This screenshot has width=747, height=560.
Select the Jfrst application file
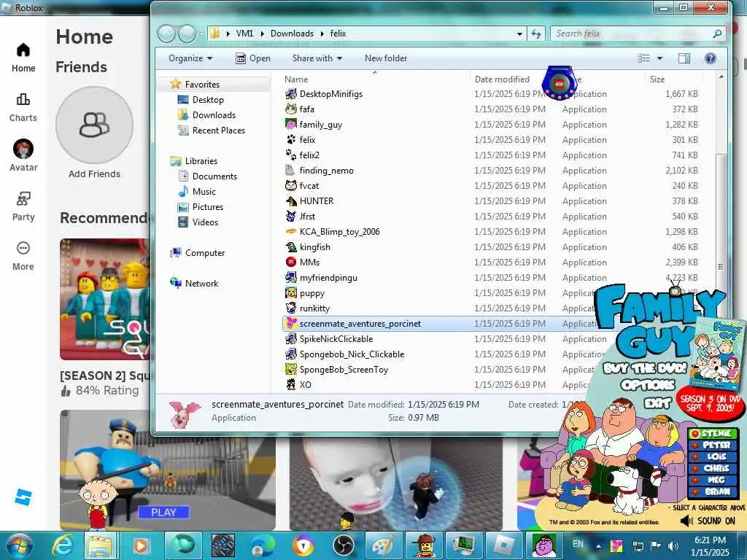(x=307, y=216)
